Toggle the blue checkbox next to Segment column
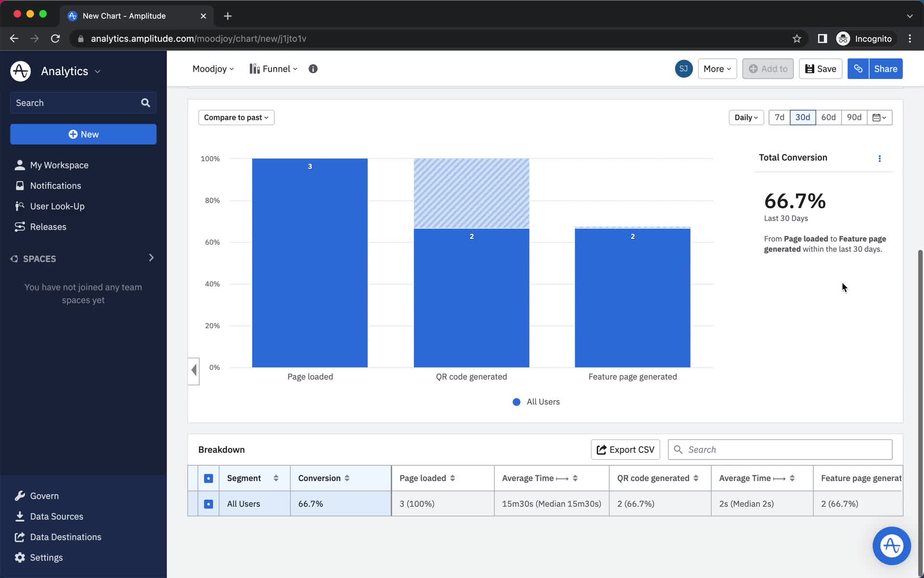Viewport: 924px width, 578px height. (208, 478)
